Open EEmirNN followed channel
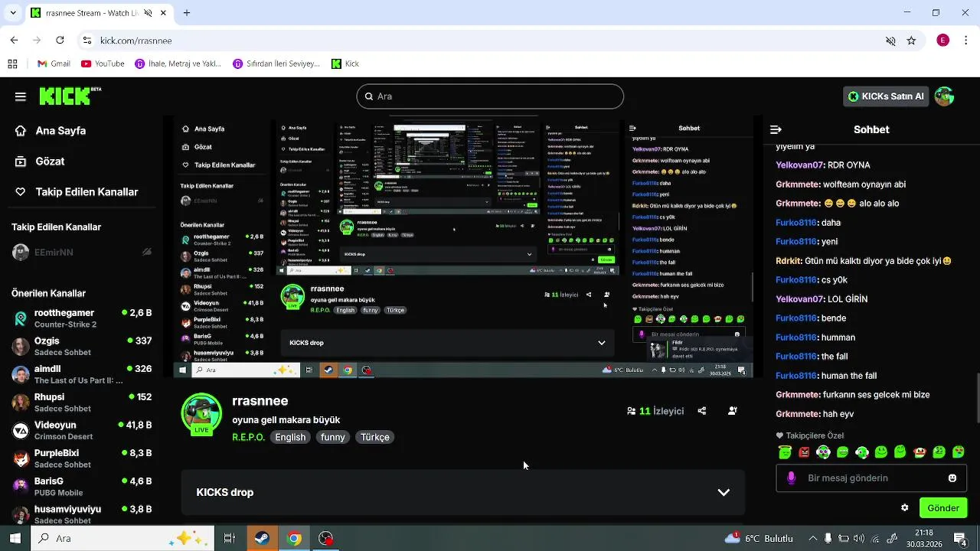This screenshot has height=551, width=980. pos(82,253)
